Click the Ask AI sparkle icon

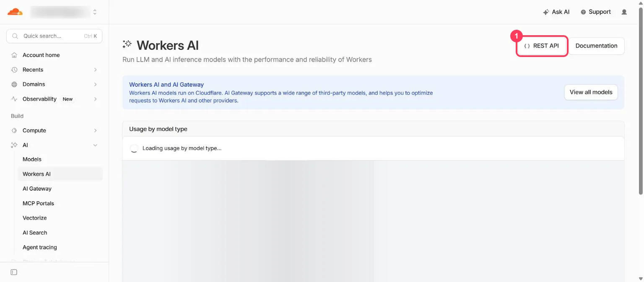pos(546,12)
